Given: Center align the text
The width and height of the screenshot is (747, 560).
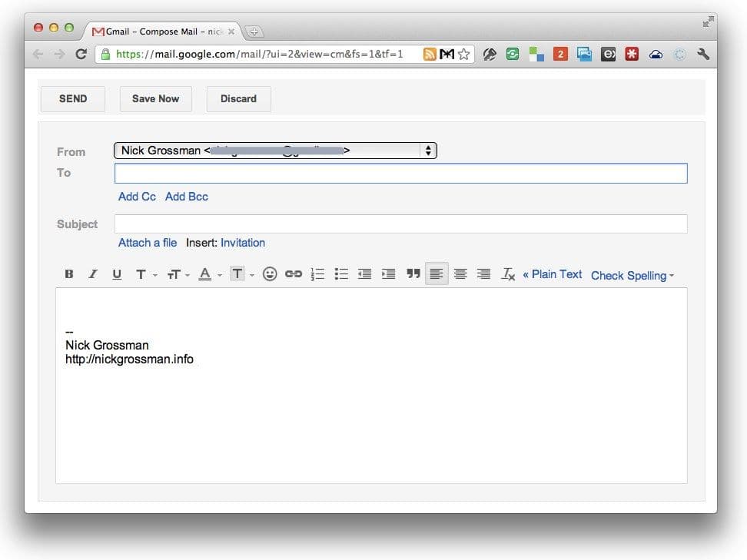Looking at the screenshot, I should point(460,274).
